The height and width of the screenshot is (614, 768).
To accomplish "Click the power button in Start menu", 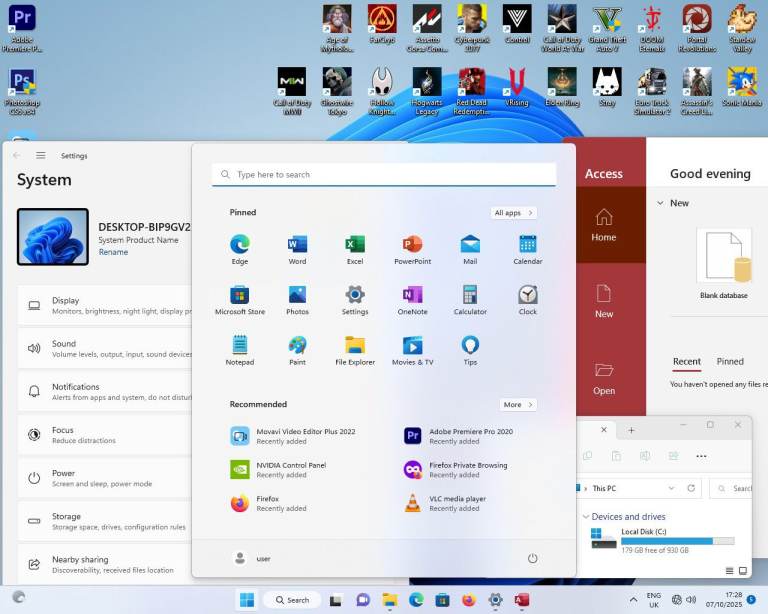I will point(532,558).
